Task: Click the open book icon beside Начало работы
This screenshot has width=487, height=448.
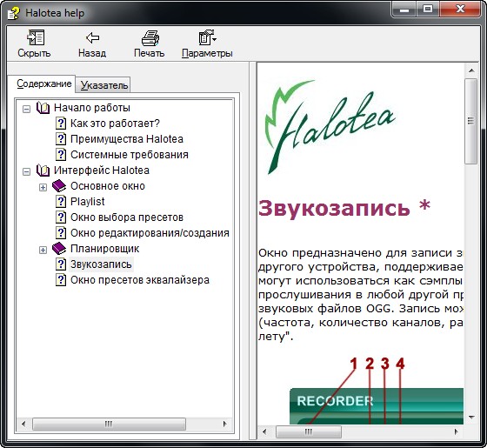Action: [43, 108]
